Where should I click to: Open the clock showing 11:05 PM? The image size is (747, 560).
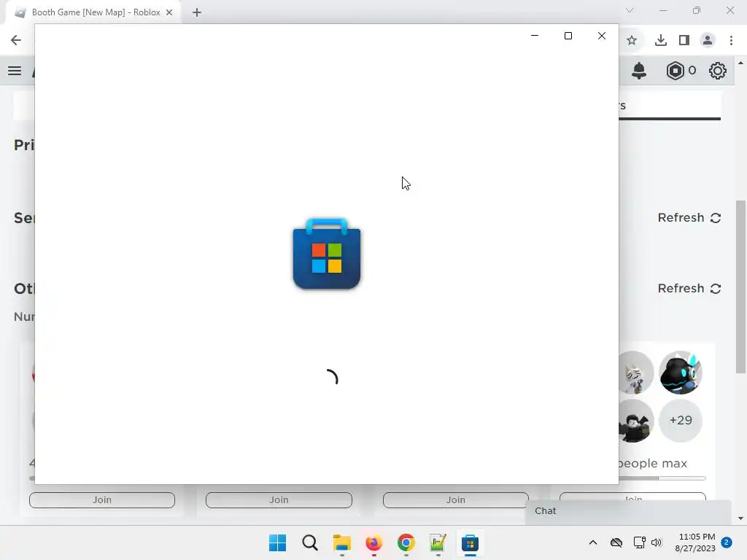coord(695,542)
